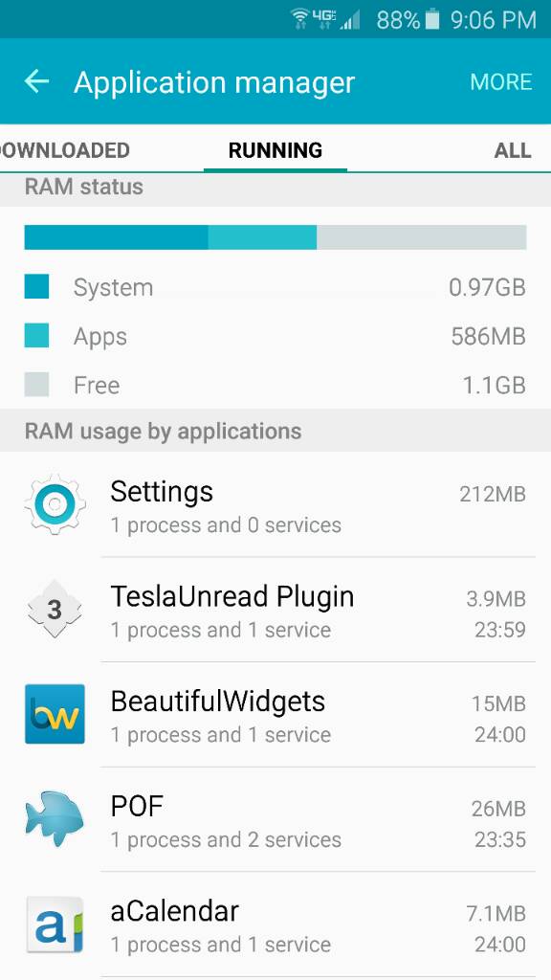This screenshot has width=551, height=980.
Task: Open the Settings gear app icon
Action: click(x=55, y=503)
